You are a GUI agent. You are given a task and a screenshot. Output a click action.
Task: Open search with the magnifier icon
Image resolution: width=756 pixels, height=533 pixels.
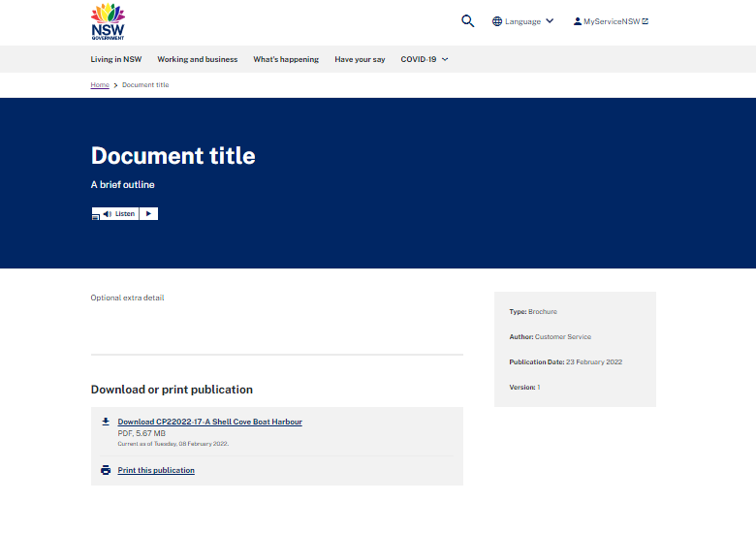pyautogui.click(x=467, y=21)
